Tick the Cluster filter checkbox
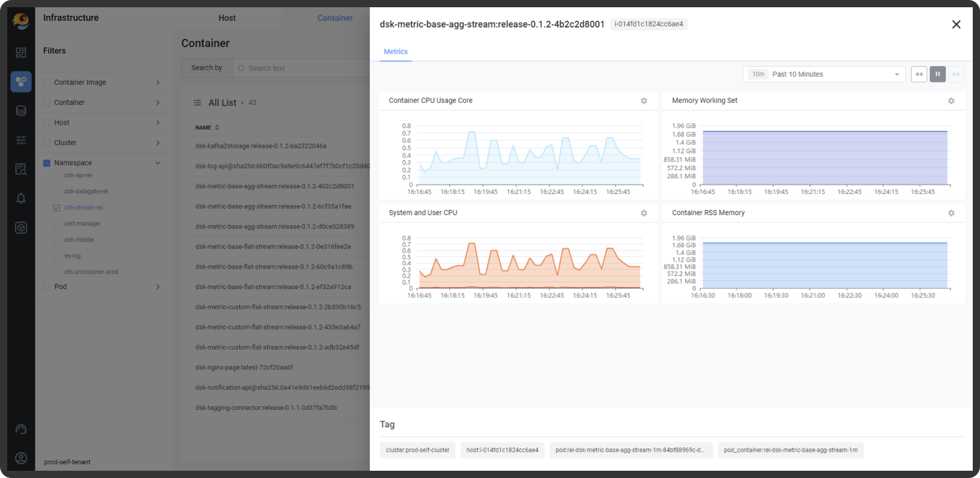Image resolution: width=980 pixels, height=478 pixels. coord(47,143)
